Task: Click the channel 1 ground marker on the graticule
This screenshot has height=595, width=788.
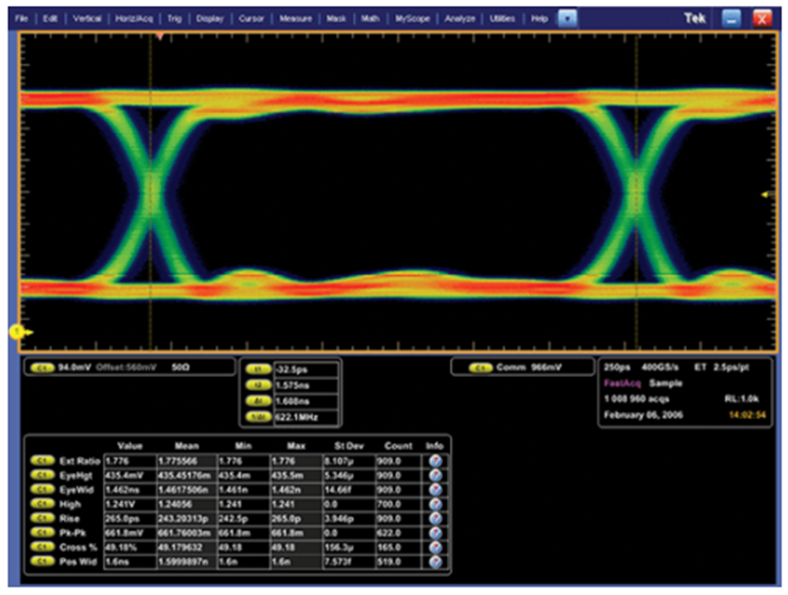Action: [17, 331]
